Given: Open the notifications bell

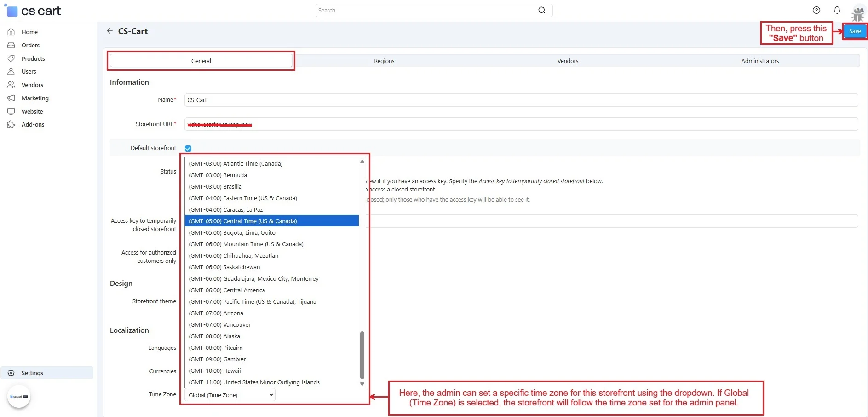Looking at the screenshot, I should tap(837, 10).
